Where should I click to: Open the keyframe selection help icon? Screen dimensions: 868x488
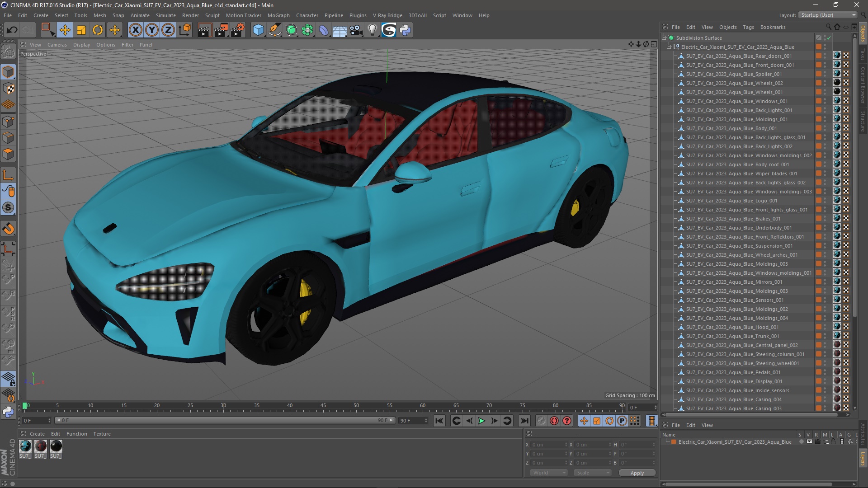(566, 421)
